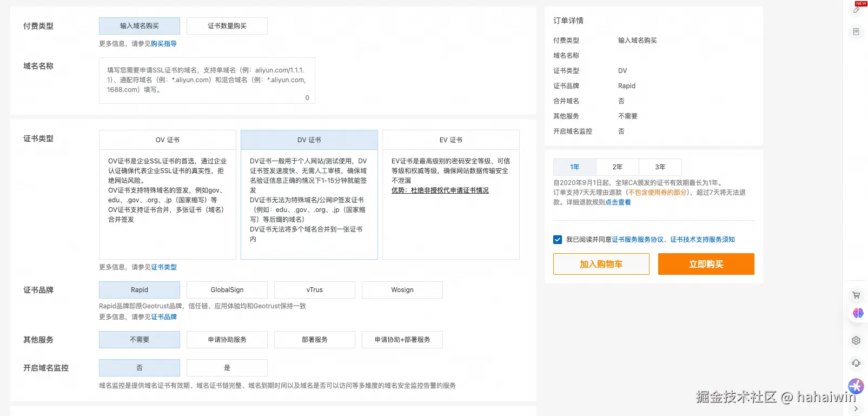Open the 购买指导 link
This screenshot has height=416, width=868.
pos(164,44)
